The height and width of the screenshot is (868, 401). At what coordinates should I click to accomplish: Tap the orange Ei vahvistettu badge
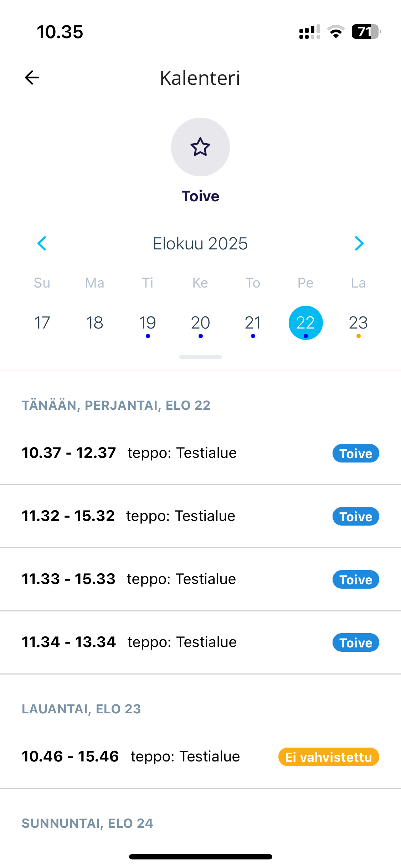(x=328, y=757)
